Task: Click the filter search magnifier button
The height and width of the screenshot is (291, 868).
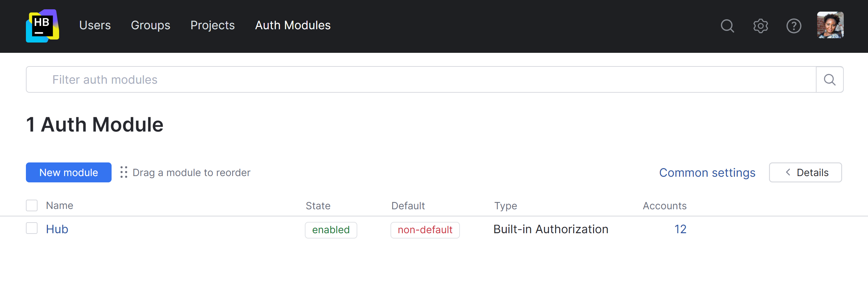Action: point(829,80)
